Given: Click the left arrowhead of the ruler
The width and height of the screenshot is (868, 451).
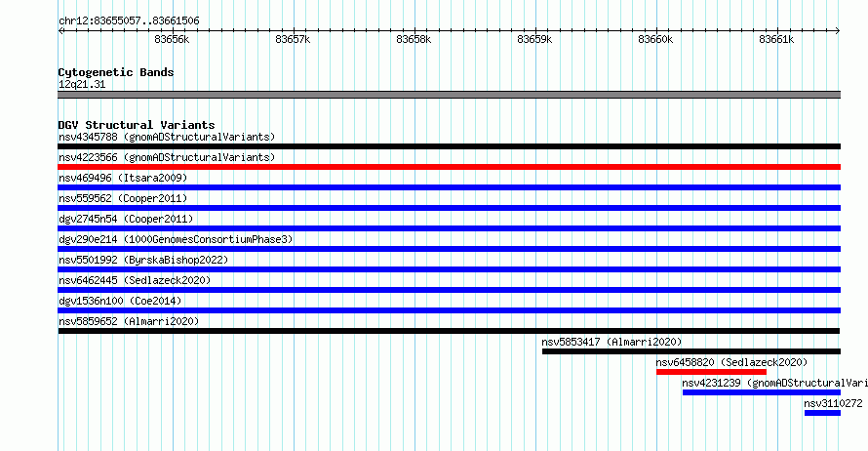Looking at the screenshot, I should tap(60, 31).
